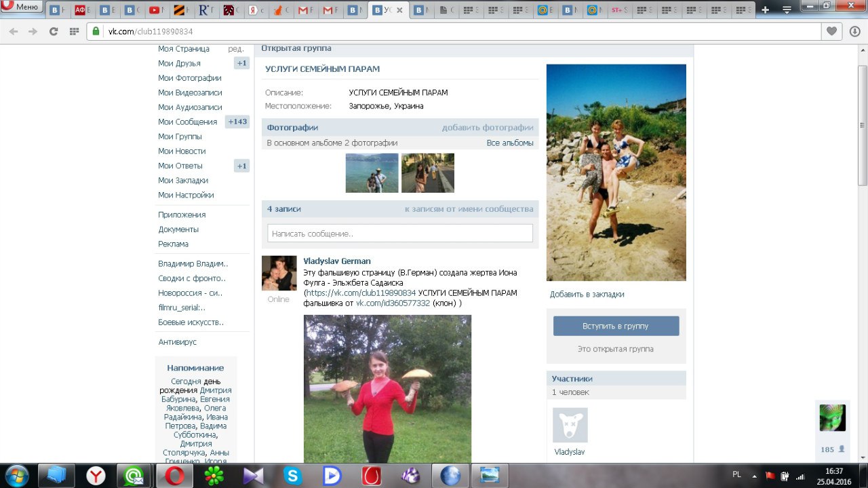868x488 pixels.
Task: Click the Написать сообщение text field
Action: [400, 233]
